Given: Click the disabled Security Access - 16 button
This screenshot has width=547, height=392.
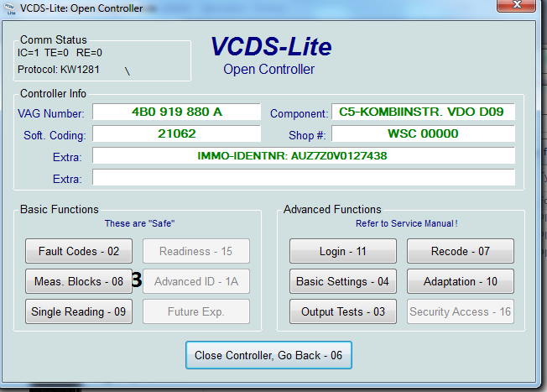Looking at the screenshot, I should point(461,311).
